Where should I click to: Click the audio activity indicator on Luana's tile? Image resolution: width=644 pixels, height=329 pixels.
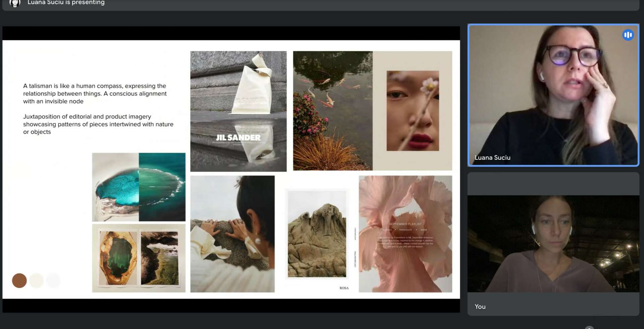[628, 35]
